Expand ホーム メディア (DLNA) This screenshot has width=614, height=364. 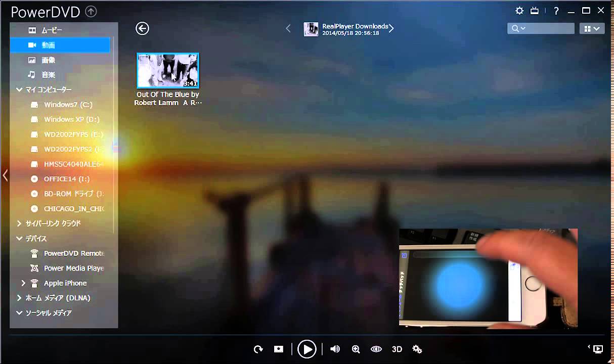(x=19, y=298)
